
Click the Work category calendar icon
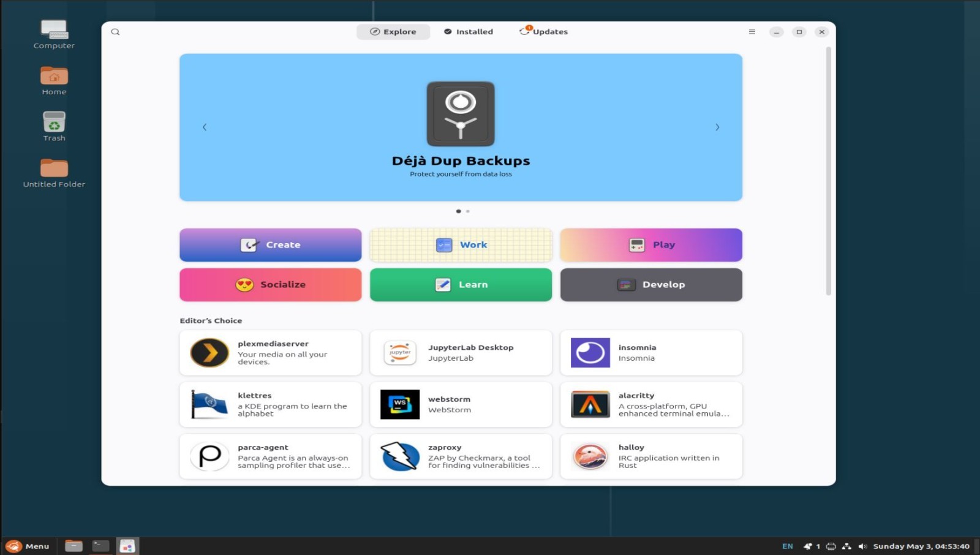click(444, 245)
